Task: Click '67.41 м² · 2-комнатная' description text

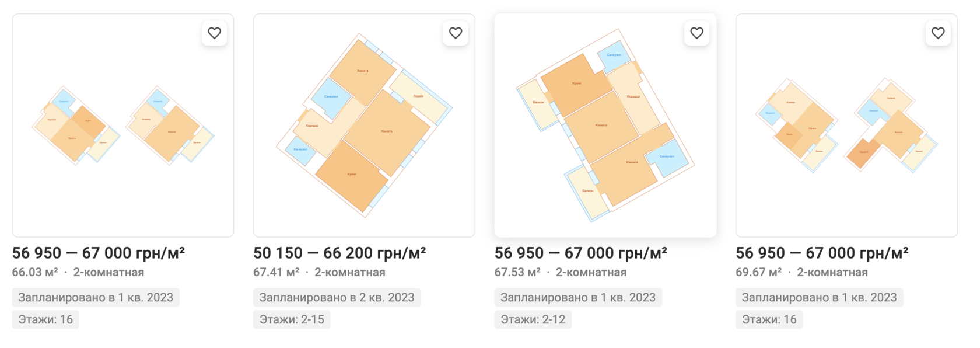Action: [319, 272]
